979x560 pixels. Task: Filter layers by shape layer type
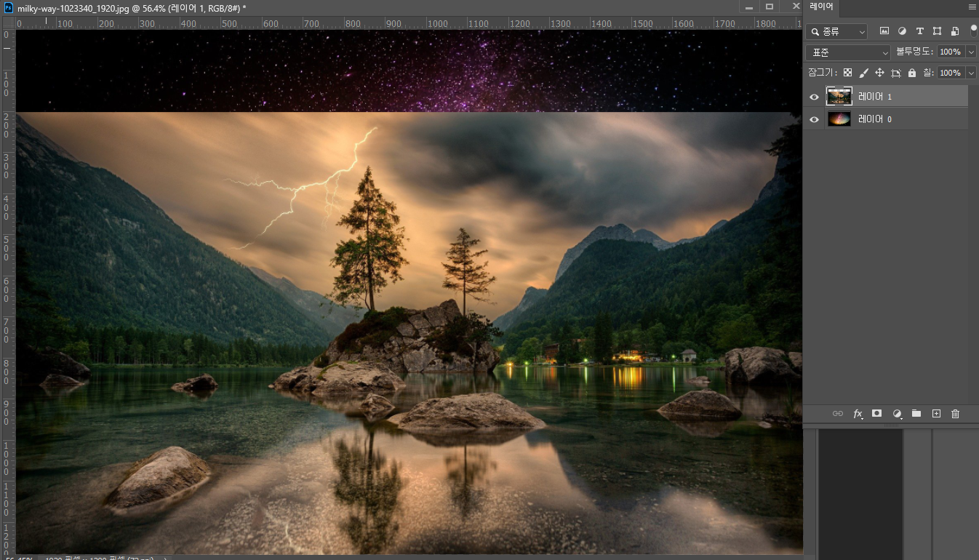click(937, 31)
